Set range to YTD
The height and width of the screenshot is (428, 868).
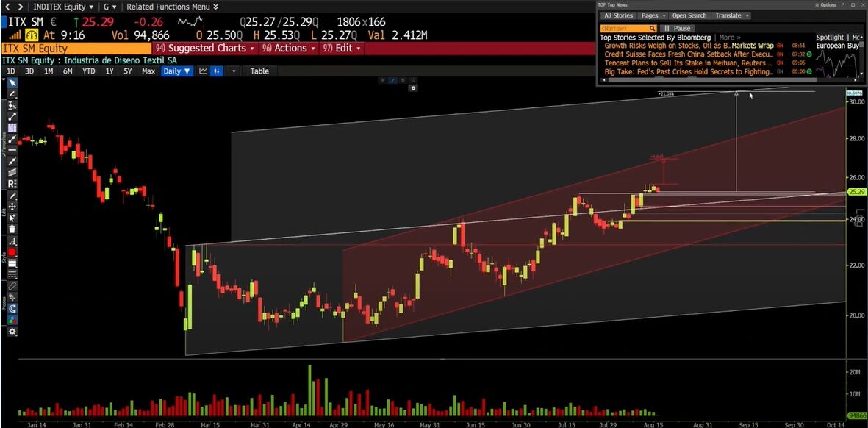point(89,71)
